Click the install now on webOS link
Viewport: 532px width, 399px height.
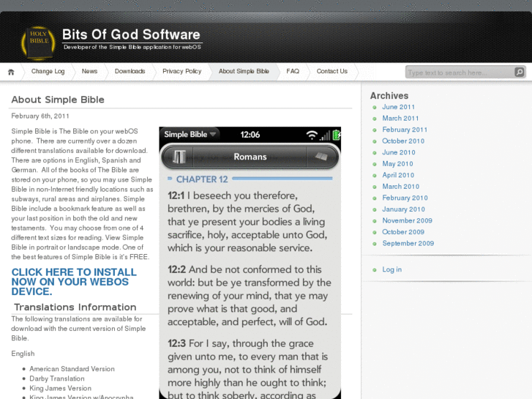coord(74,282)
